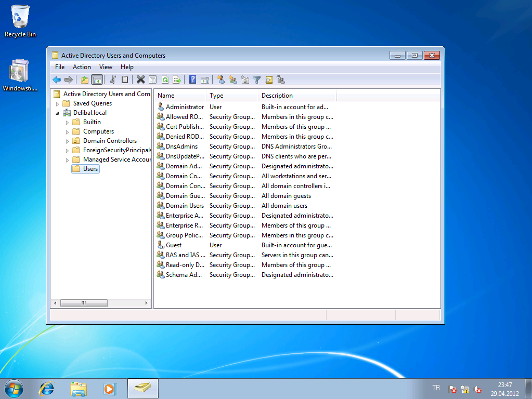Image resolution: width=532 pixels, height=399 pixels.
Task: Open properties using the properties toolbar icon
Action: (152, 79)
